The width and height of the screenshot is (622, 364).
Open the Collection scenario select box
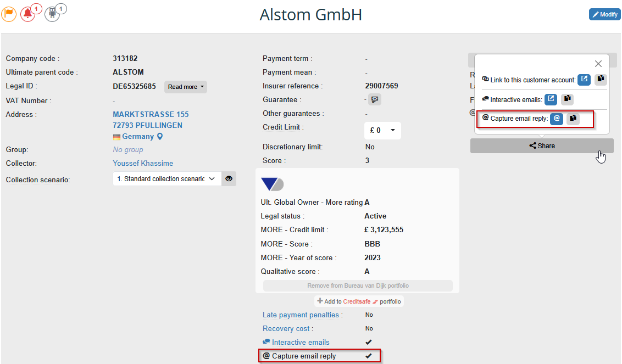tap(166, 178)
